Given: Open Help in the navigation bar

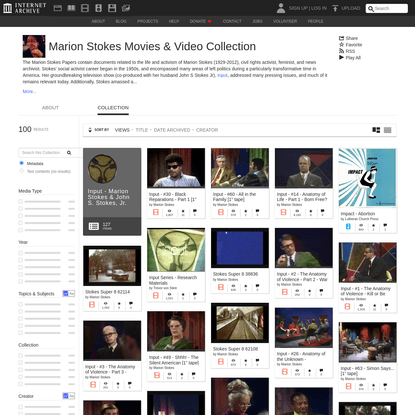Looking at the screenshot, I should [x=174, y=21].
